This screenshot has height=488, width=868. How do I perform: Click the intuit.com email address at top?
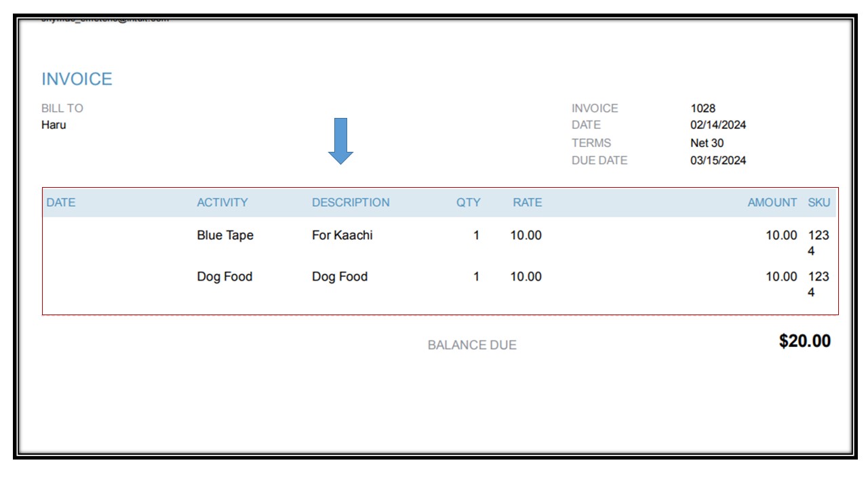click(105, 19)
